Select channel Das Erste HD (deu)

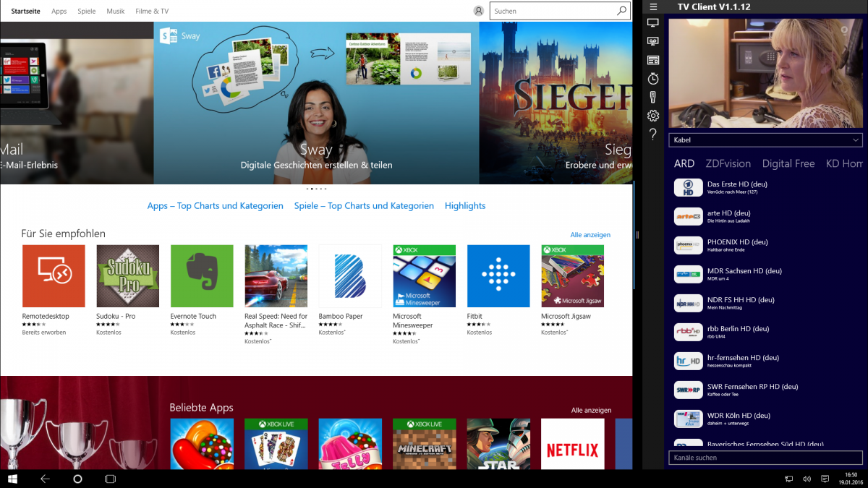pyautogui.click(x=765, y=188)
